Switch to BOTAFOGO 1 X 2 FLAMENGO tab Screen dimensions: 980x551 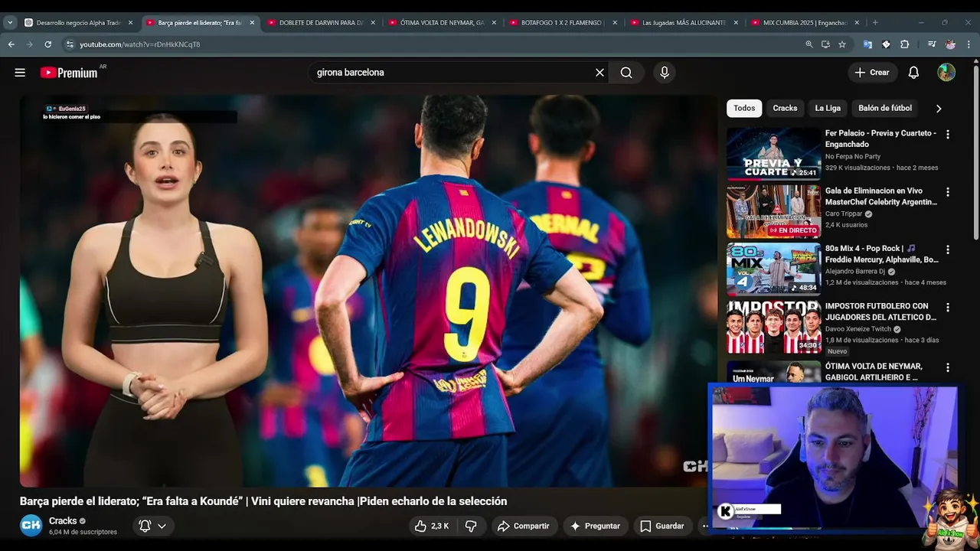563,23
